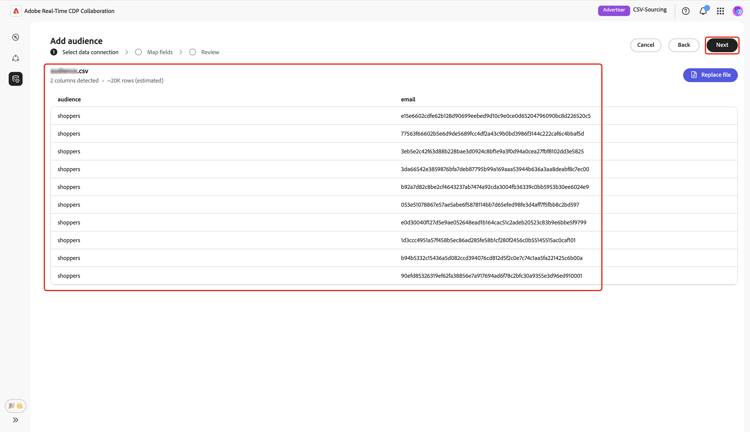
Task: Open the user profile avatar
Action: [738, 11]
